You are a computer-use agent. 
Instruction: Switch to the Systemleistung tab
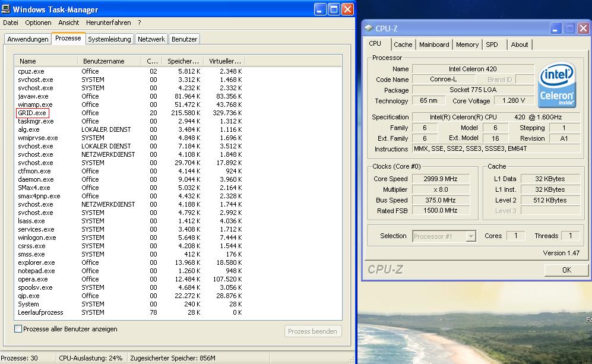click(x=109, y=39)
